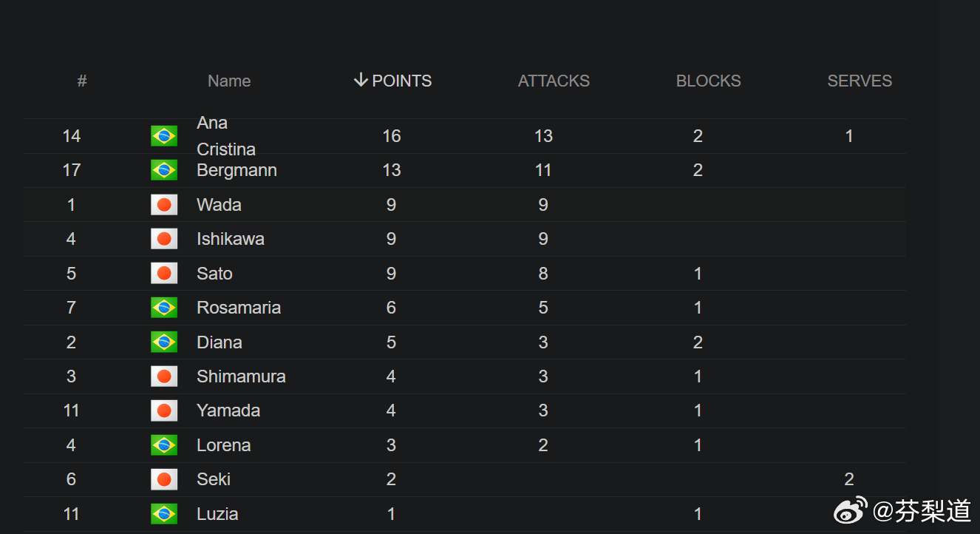The width and height of the screenshot is (980, 534).
Task: Sort table by ATTACKS column
Action: coord(554,81)
